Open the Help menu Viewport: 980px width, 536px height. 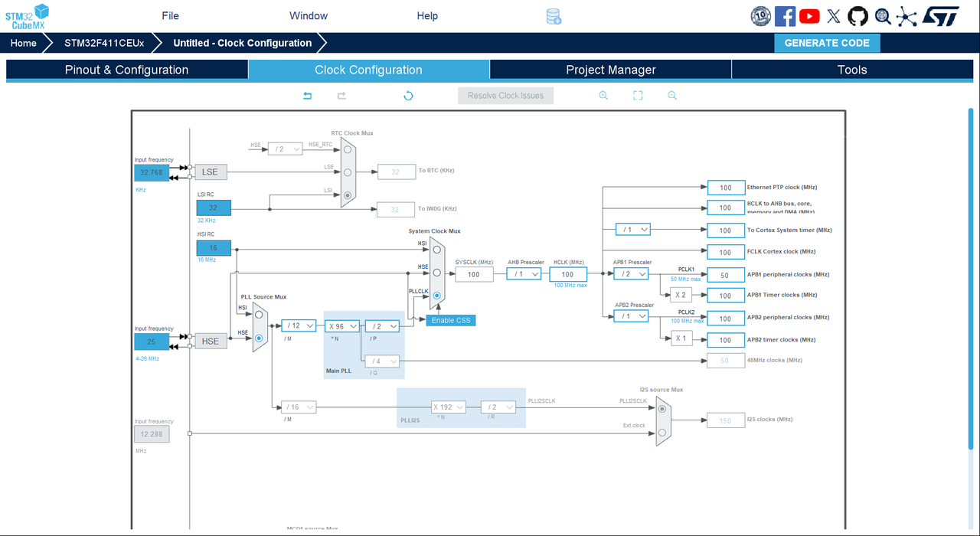tap(427, 16)
